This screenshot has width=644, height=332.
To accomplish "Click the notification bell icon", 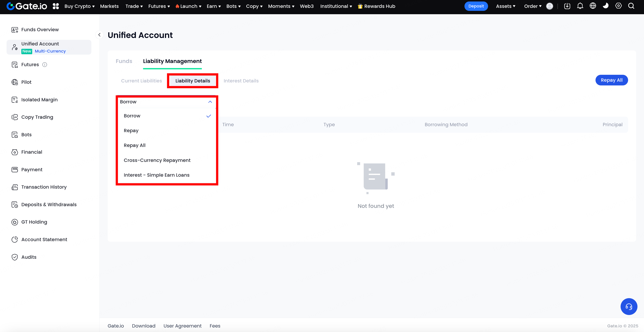I will [x=580, y=6].
